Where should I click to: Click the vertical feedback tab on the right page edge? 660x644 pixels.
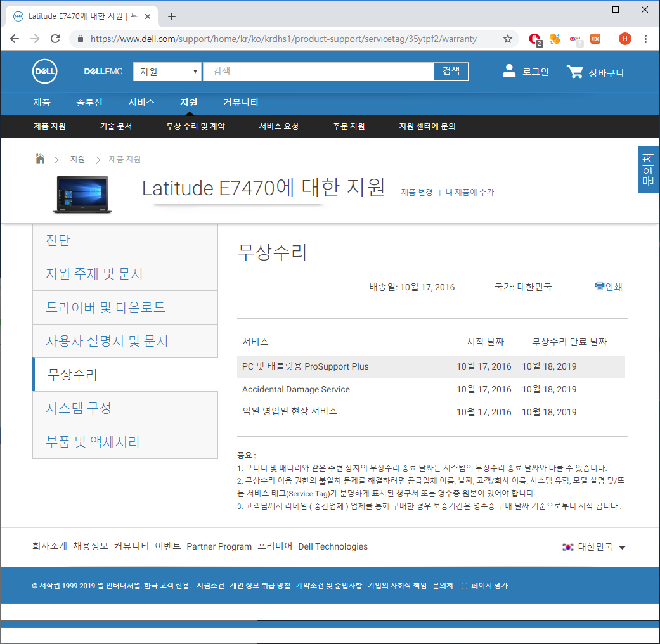click(649, 169)
